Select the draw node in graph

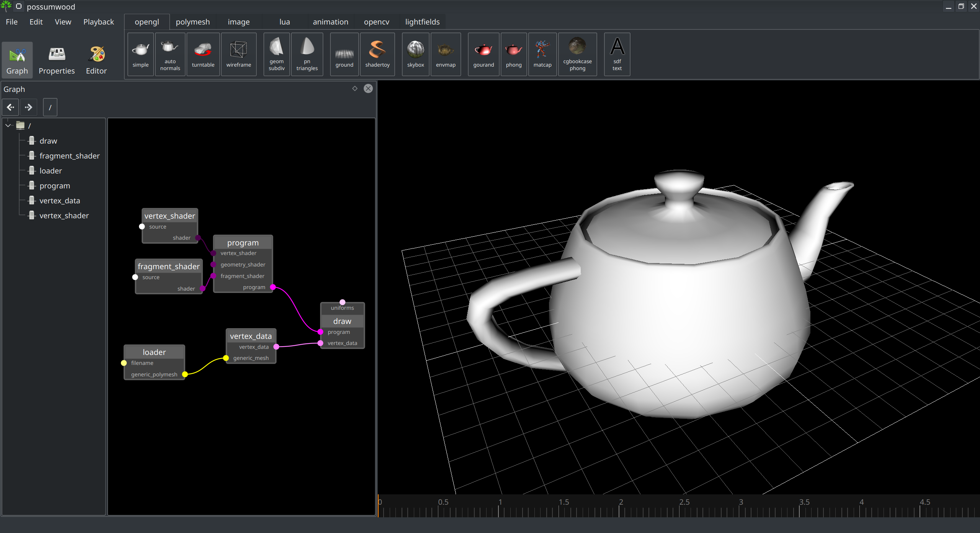click(x=342, y=321)
